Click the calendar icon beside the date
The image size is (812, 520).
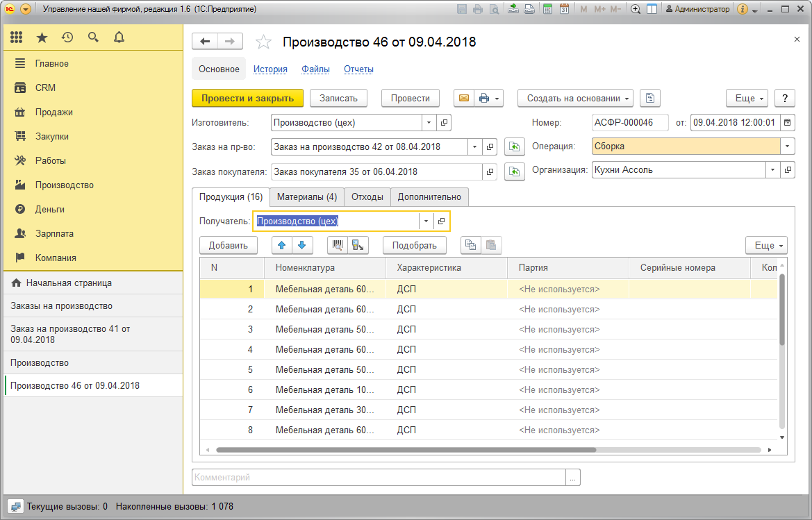pyautogui.click(x=787, y=123)
